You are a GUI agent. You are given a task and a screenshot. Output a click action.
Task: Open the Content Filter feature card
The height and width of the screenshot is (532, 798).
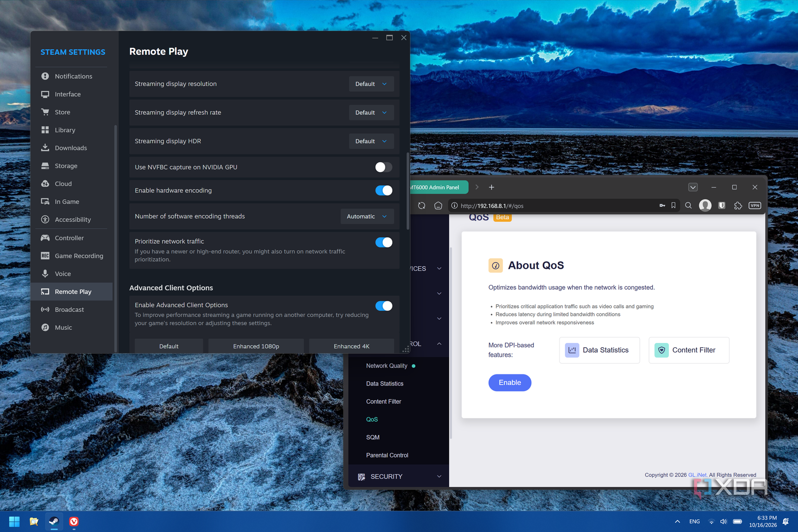pyautogui.click(x=689, y=350)
